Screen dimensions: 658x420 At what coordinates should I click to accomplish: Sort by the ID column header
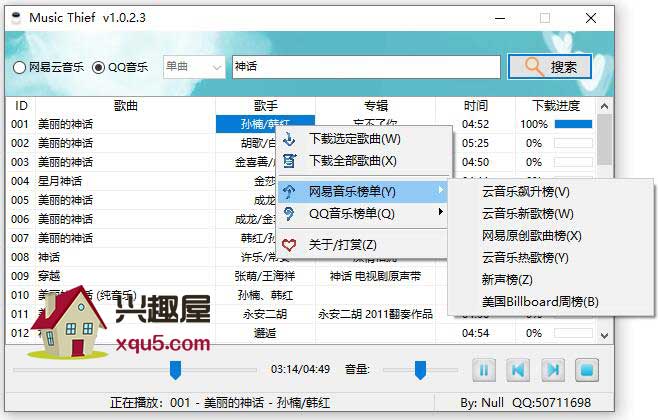21,106
